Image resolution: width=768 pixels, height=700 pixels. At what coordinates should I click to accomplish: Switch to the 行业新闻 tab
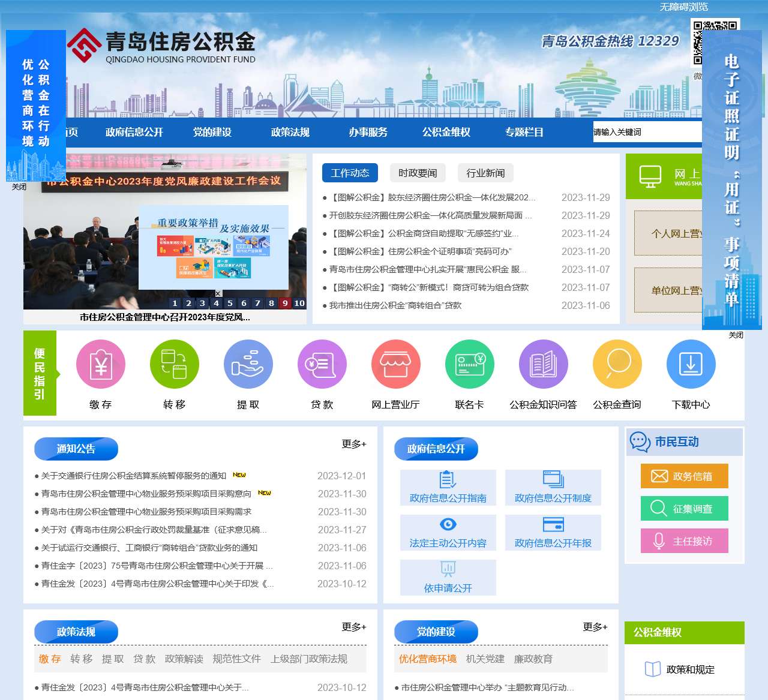coord(486,173)
